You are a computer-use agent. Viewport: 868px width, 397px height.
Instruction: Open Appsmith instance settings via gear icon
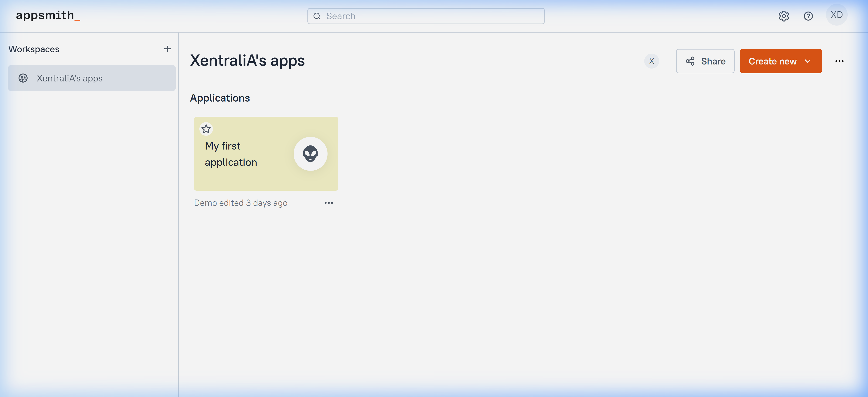[784, 16]
